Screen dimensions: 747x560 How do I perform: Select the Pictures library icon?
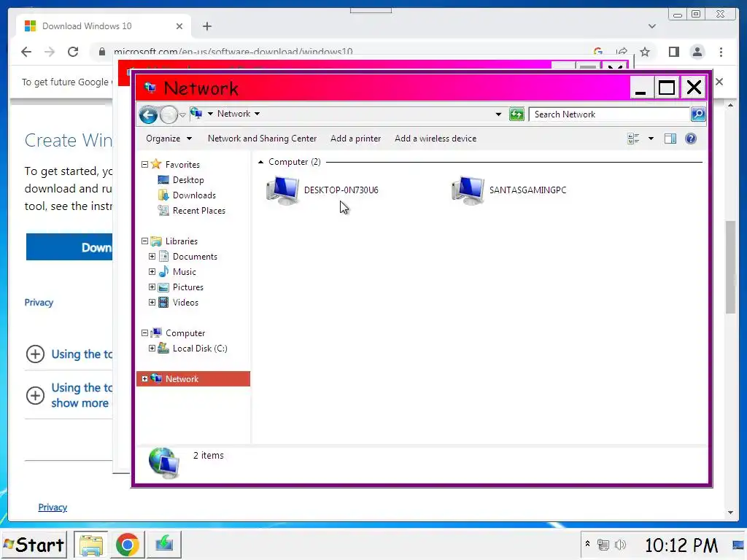[x=163, y=287]
